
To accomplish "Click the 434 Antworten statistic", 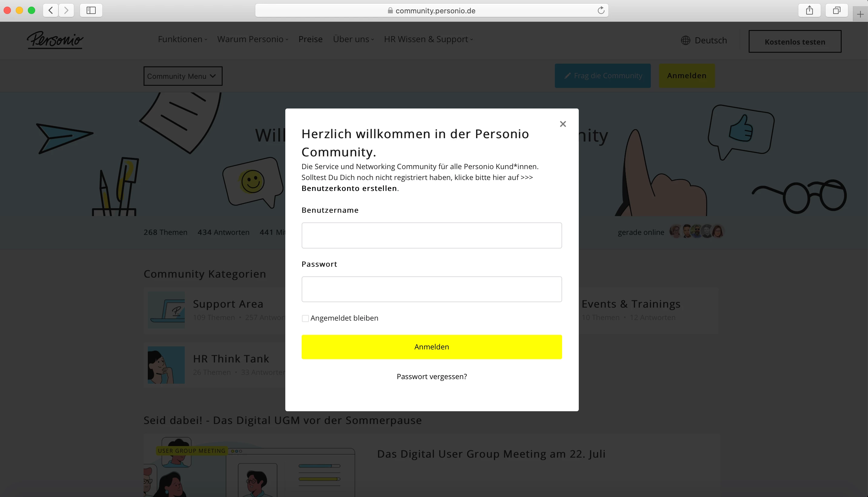I will (224, 232).
